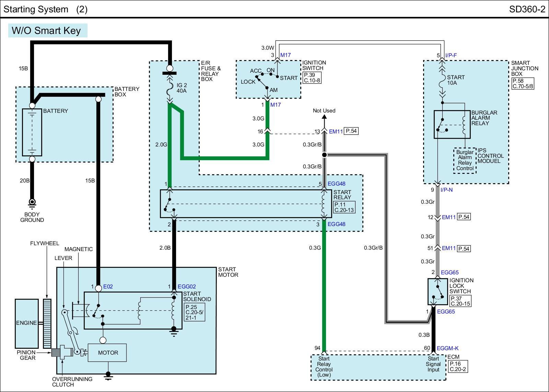Click the flywheel hatched gear symbol
Screen dimensions: 549x392
(47, 323)
